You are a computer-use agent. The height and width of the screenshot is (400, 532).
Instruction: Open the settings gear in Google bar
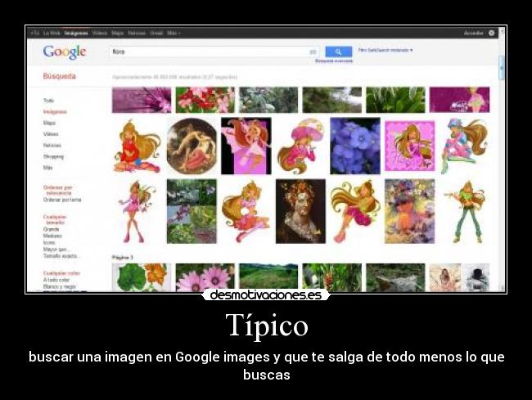point(491,33)
